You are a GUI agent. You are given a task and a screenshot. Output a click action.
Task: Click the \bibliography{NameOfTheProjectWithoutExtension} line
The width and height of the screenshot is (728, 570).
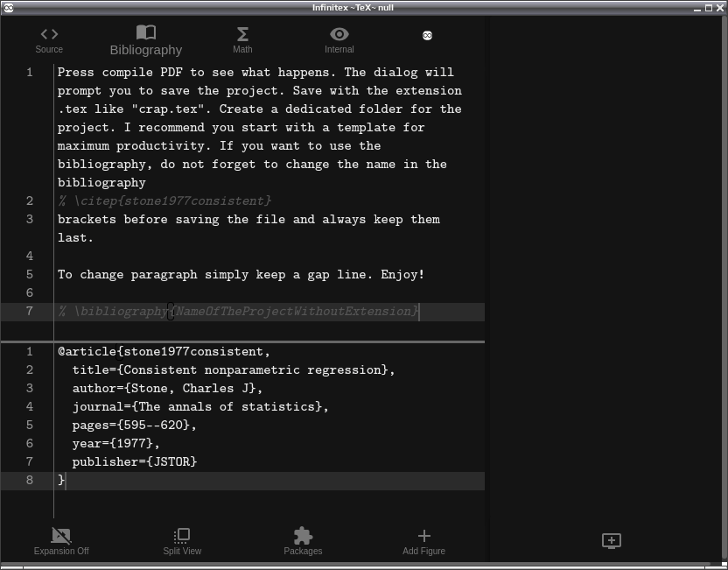[238, 311]
